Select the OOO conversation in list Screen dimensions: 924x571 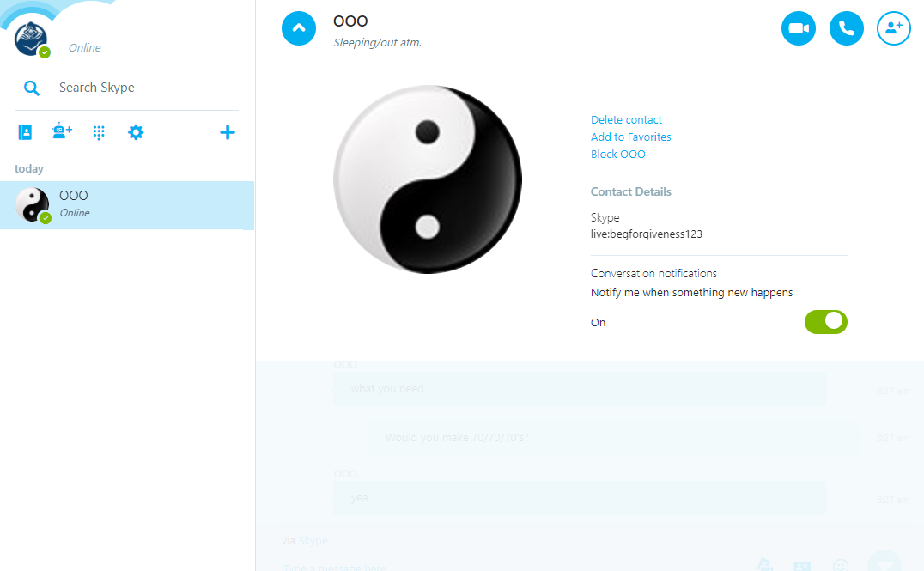pos(127,205)
